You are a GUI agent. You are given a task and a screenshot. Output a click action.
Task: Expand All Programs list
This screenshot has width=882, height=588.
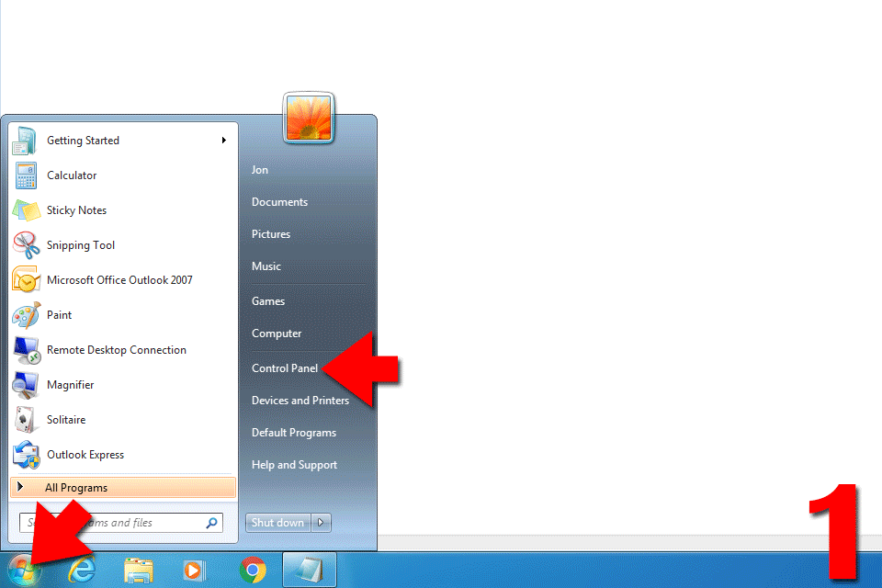tap(76, 488)
